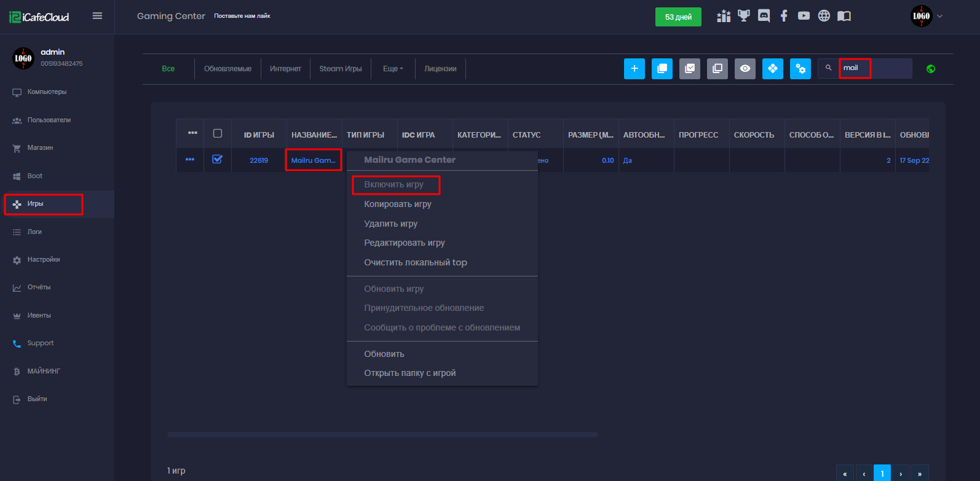Open Магазин in the sidebar

[x=40, y=148]
